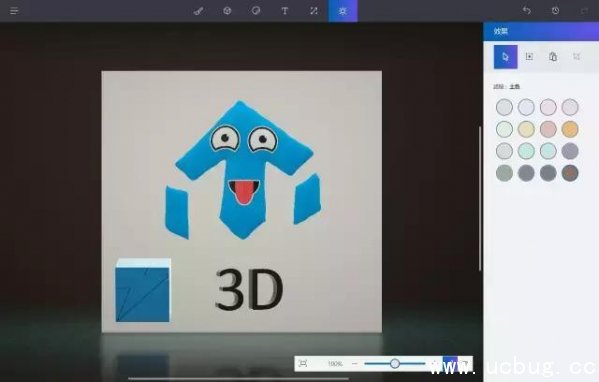Open the hamburger menu
Screen dimensions: 599x382
click(x=14, y=11)
